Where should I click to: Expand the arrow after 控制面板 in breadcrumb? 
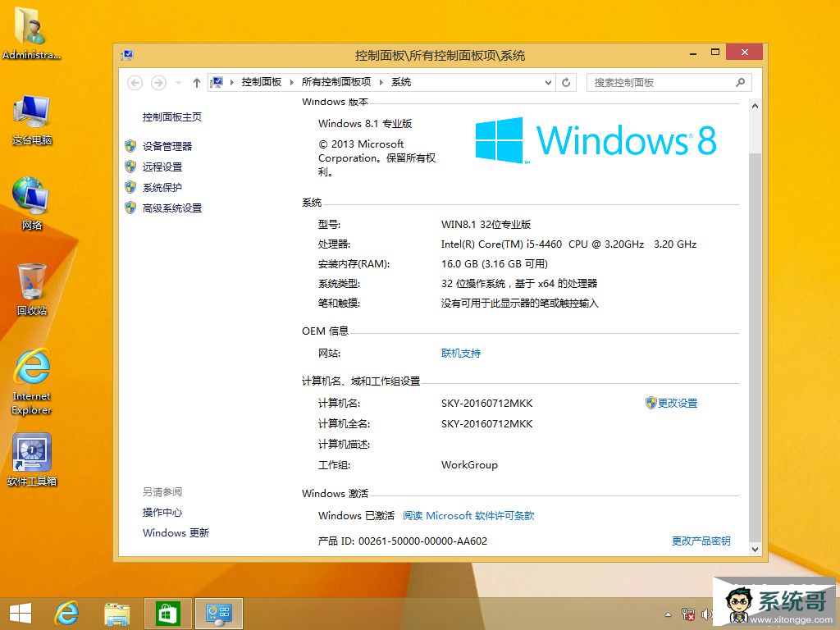tap(292, 82)
